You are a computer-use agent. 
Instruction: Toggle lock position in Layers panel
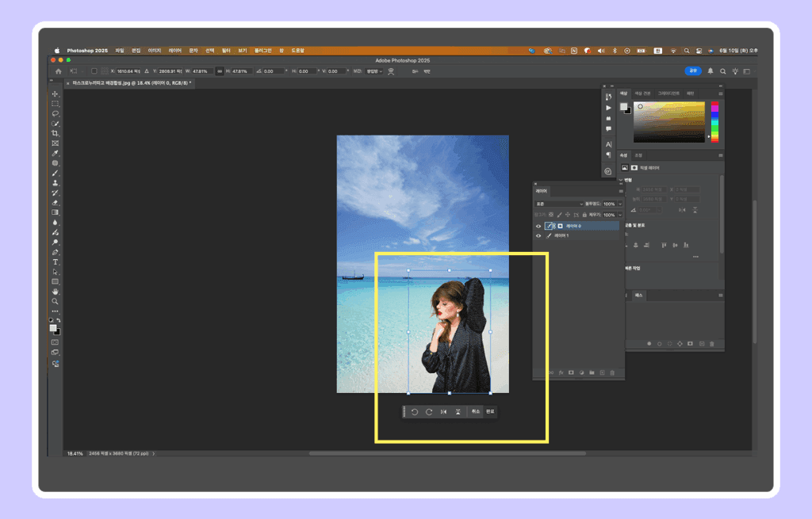click(x=568, y=215)
